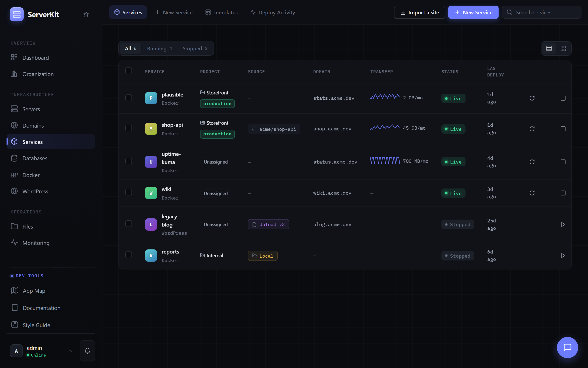The height and width of the screenshot is (368, 588).
Task: Filter services by Running
Action: (159, 48)
